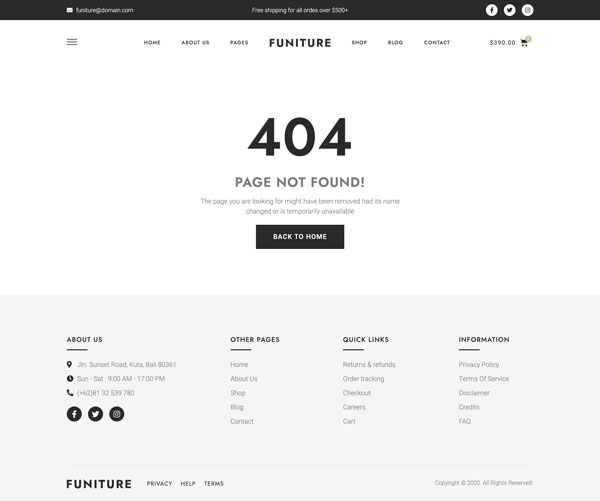Go to About Us in navigation

[196, 42]
